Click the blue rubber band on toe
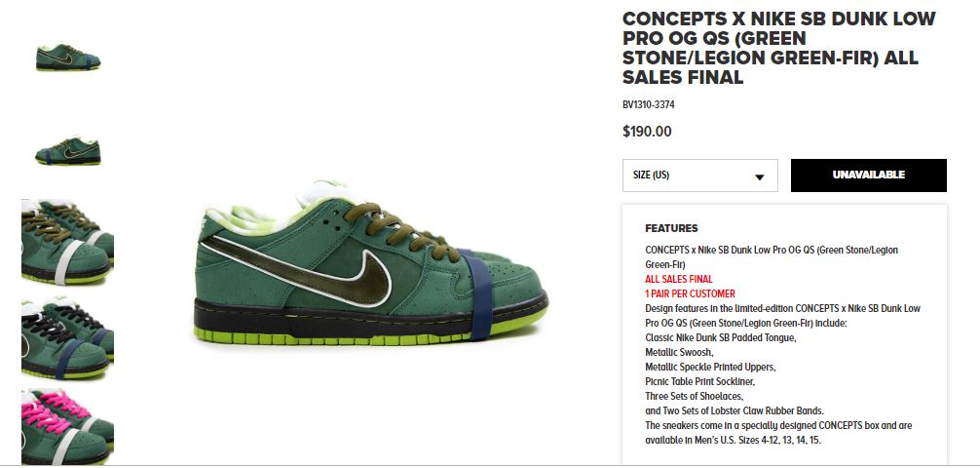 tap(478, 294)
